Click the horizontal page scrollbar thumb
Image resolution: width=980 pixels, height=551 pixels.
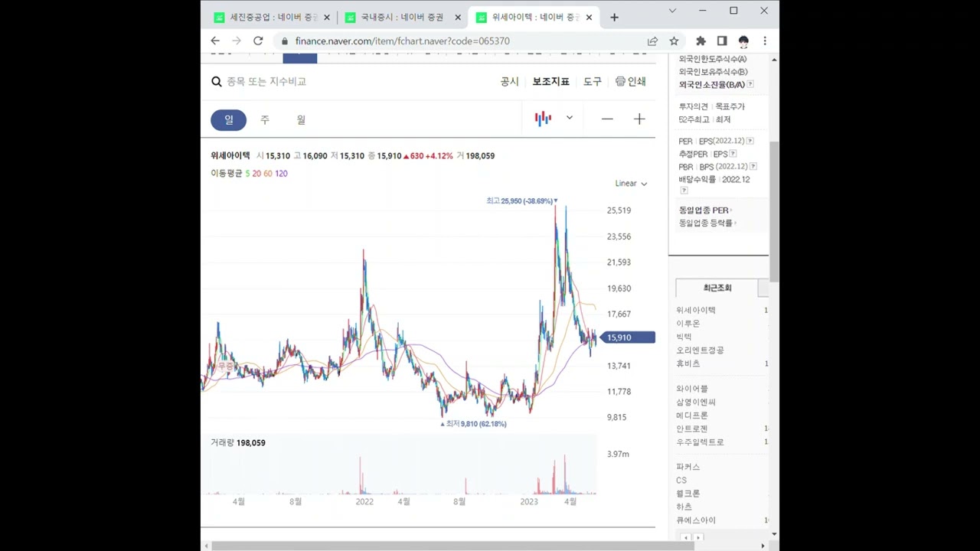pos(453,546)
